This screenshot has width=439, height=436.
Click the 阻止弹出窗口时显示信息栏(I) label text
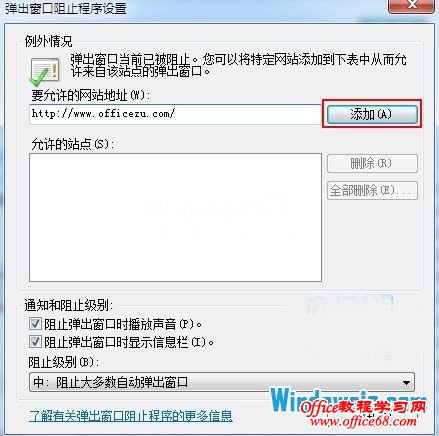[x=129, y=342]
